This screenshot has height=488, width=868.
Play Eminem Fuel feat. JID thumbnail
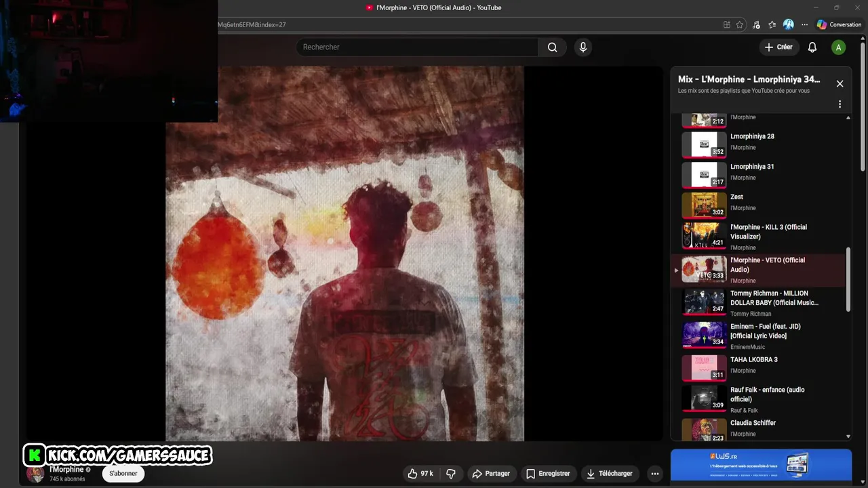tap(704, 335)
